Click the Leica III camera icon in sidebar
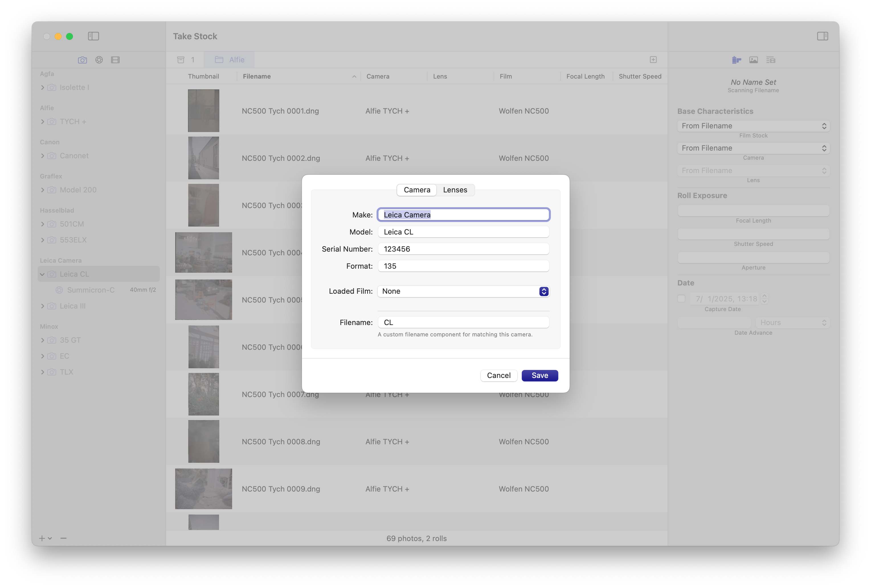871x588 pixels. point(52,306)
